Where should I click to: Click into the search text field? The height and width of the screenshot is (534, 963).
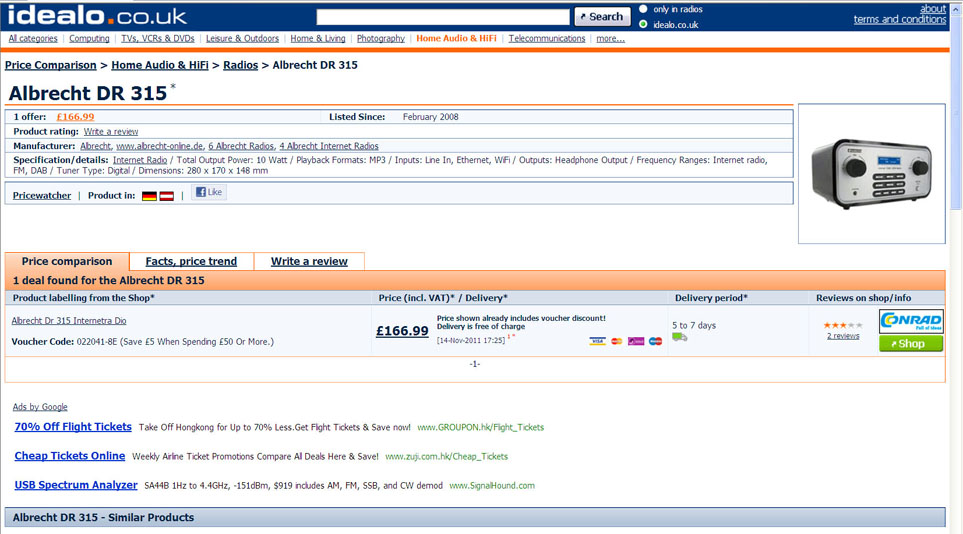coord(442,17)
